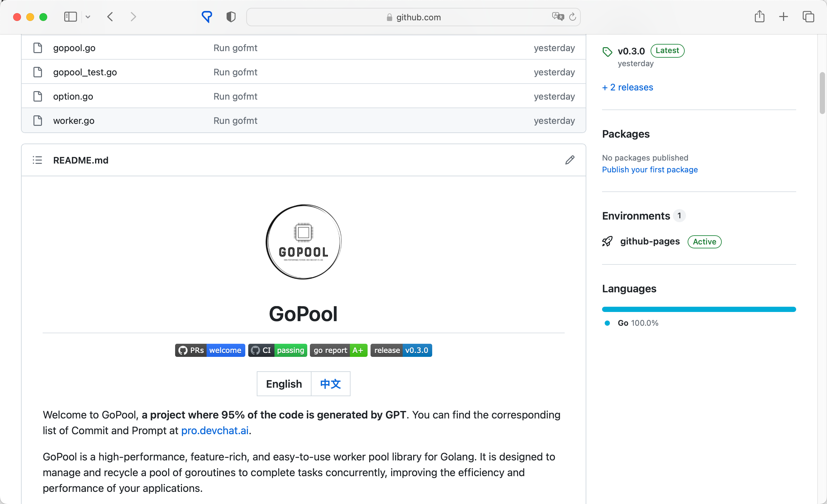Screen dimensions: 827x504
Task: Expand the Packages section expander
Action: (x=626, y=133)
